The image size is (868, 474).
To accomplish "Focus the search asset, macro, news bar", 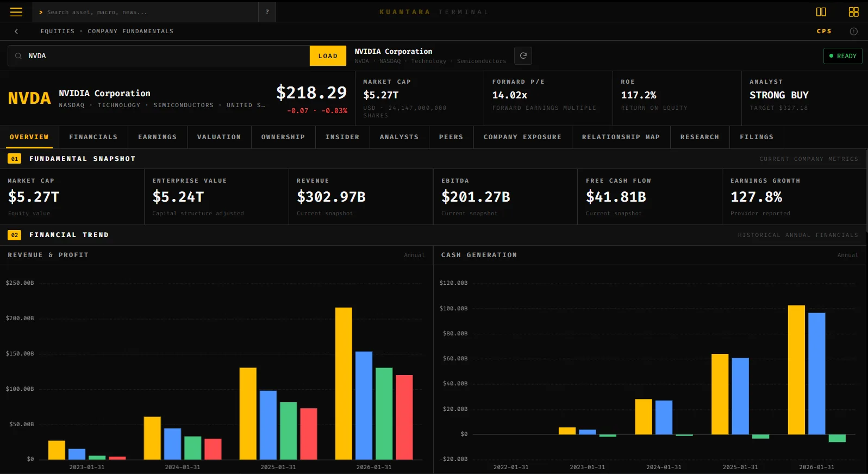I will click(146, 12).
